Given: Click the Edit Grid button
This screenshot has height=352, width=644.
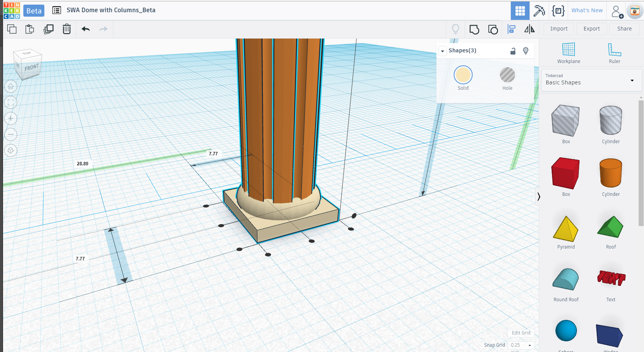Looking at the screenshot, I should point(521,333).
